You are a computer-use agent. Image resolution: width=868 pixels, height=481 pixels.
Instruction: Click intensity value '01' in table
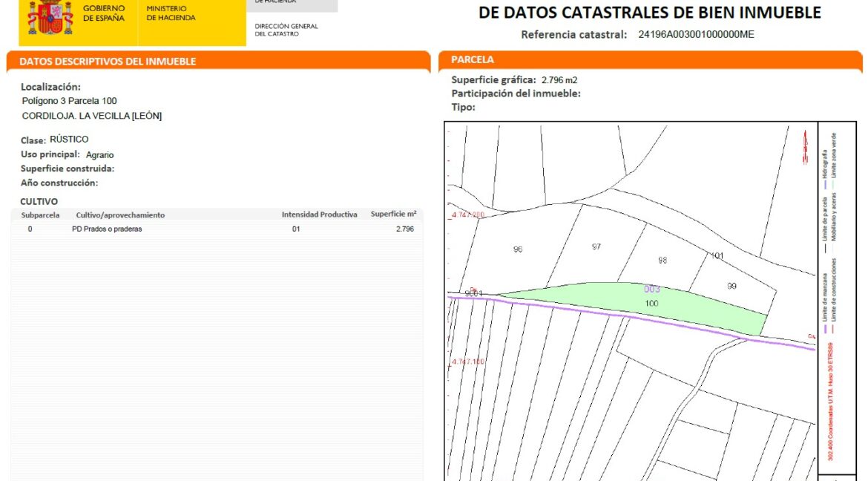point(296,229)
